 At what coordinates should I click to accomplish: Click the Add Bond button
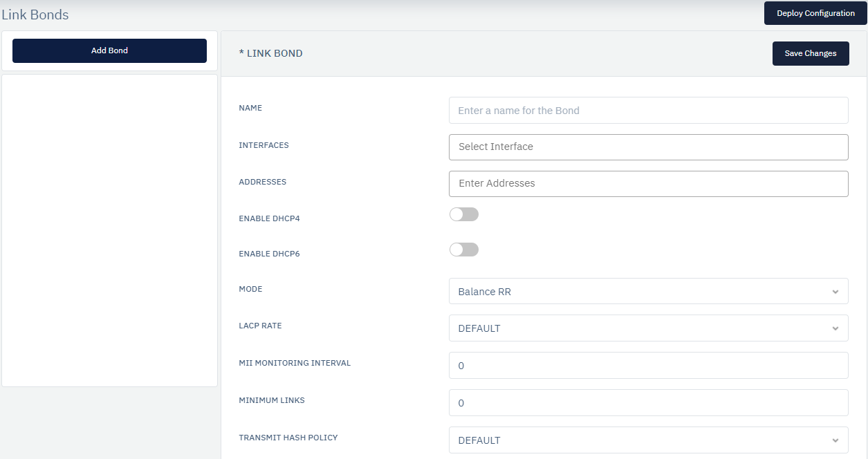click(109, 50)
